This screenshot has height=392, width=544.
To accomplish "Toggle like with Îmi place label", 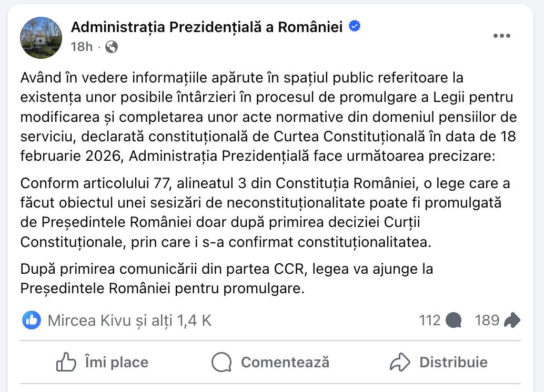I will (116, 362).
